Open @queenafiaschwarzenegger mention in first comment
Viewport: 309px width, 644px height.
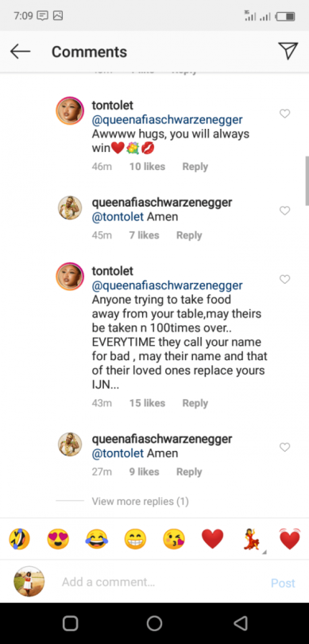point(167,120)
